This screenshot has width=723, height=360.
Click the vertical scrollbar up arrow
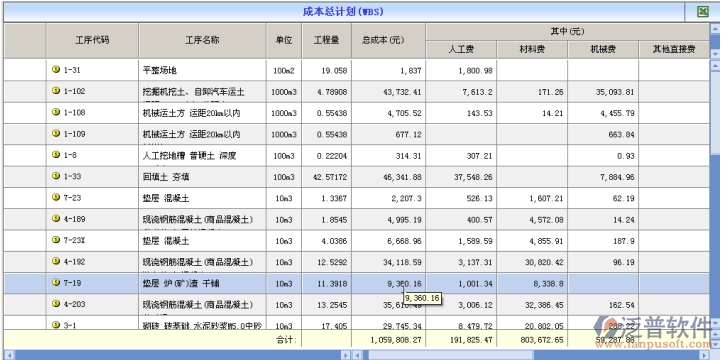(715, 65)
